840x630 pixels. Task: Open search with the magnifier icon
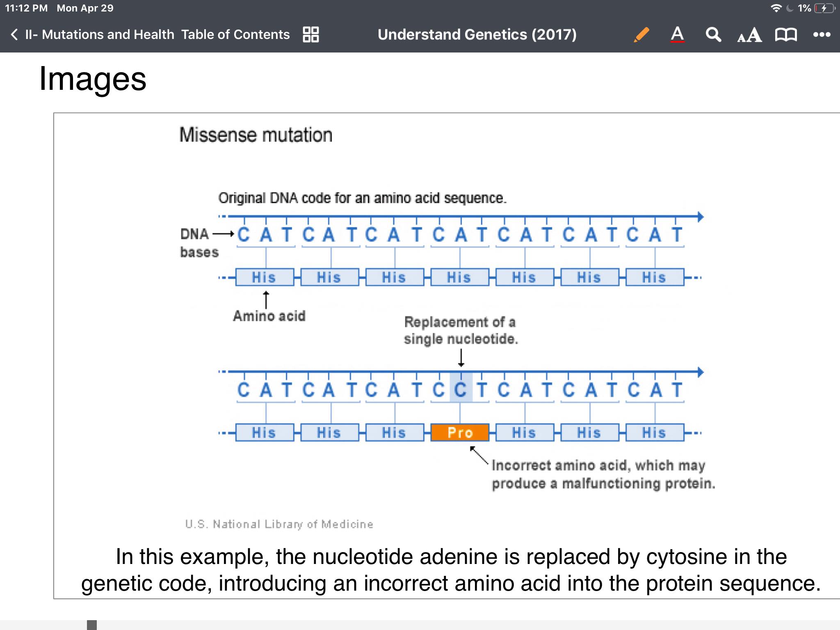click(713, 34)
